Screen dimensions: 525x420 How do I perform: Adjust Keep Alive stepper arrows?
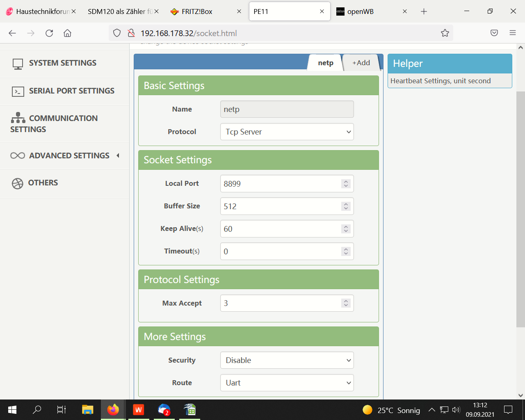(x=346, y=229)
